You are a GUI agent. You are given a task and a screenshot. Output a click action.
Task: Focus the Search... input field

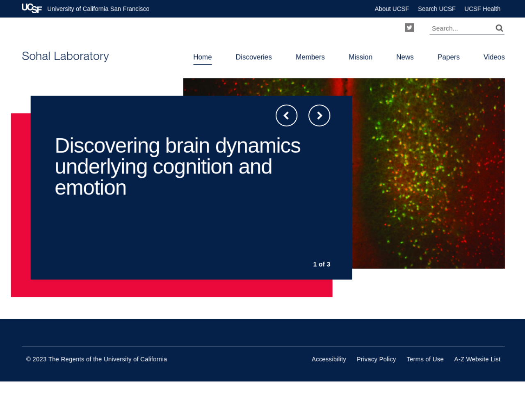click(462, 28)
